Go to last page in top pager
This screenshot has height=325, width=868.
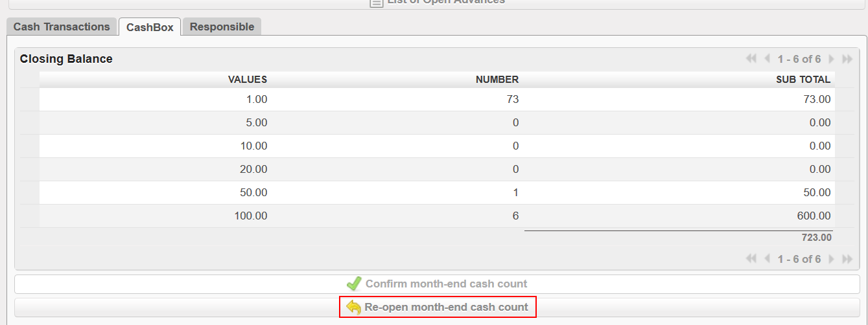click(847, 59)
